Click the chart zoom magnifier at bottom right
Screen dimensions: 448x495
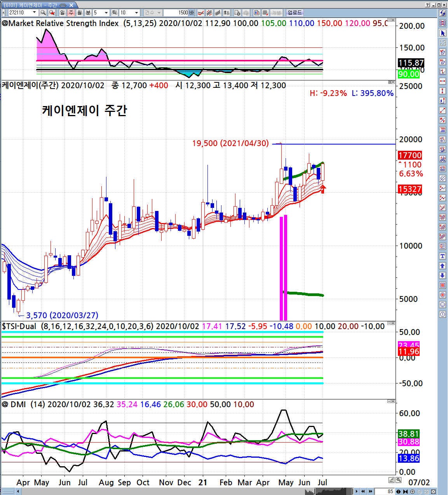click(x=399, y=480)
